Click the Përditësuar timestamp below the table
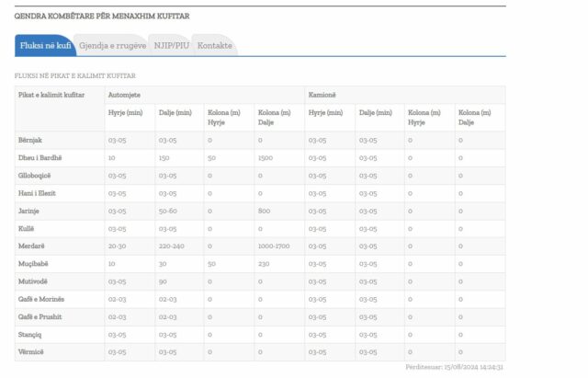Viewport: 588px width, 378px height. click(x=454, y=367)
